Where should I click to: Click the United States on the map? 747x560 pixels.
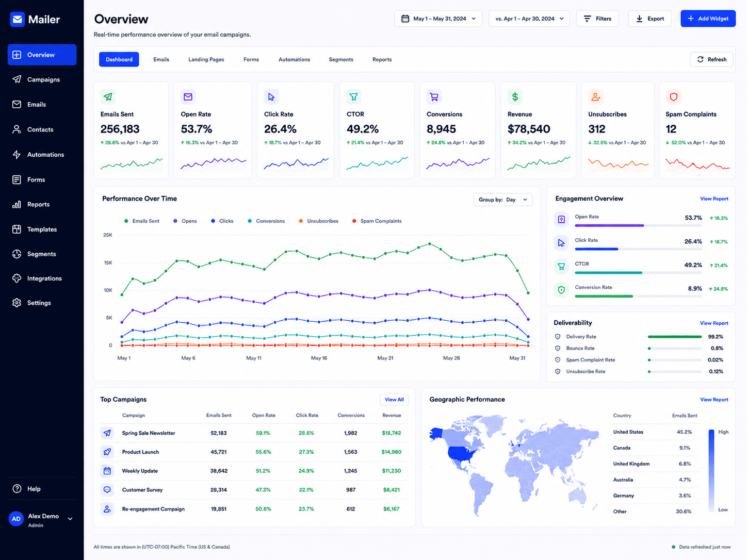coord(461,454)
